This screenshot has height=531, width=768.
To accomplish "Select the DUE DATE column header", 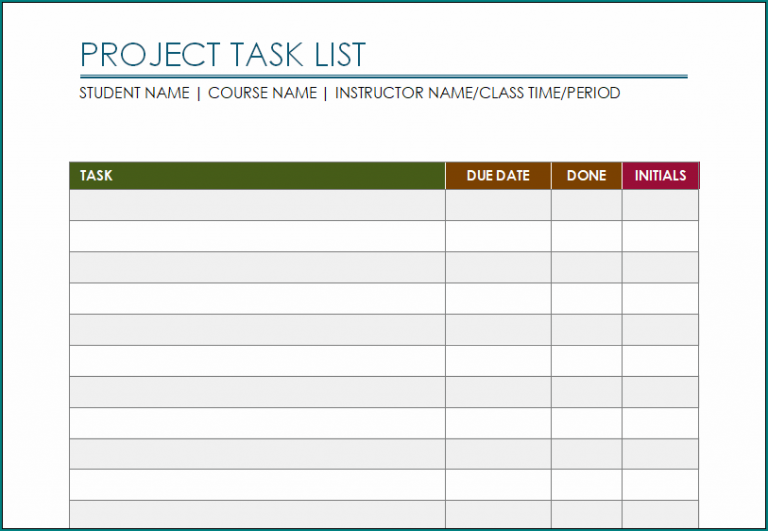I will 498,176.
